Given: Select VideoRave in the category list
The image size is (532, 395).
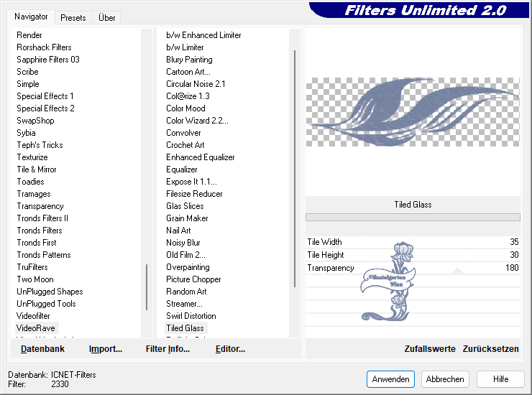Looking at the screenshot, I should tap(36, 328).
